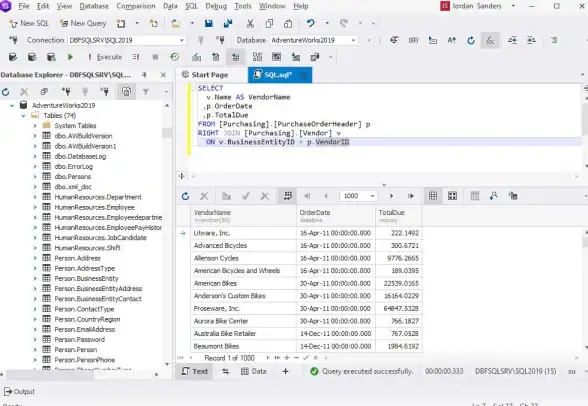
Task: Switch results to grid view
Action: (433, 196)
